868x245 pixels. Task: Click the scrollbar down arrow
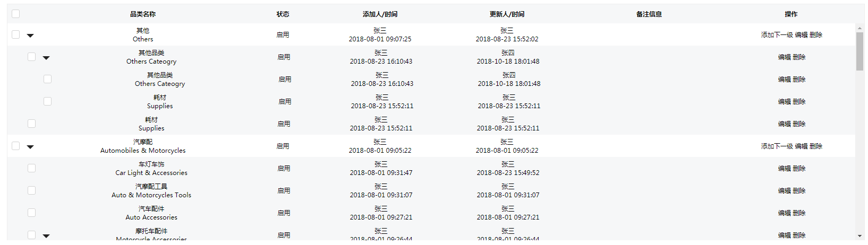(860, 236)
